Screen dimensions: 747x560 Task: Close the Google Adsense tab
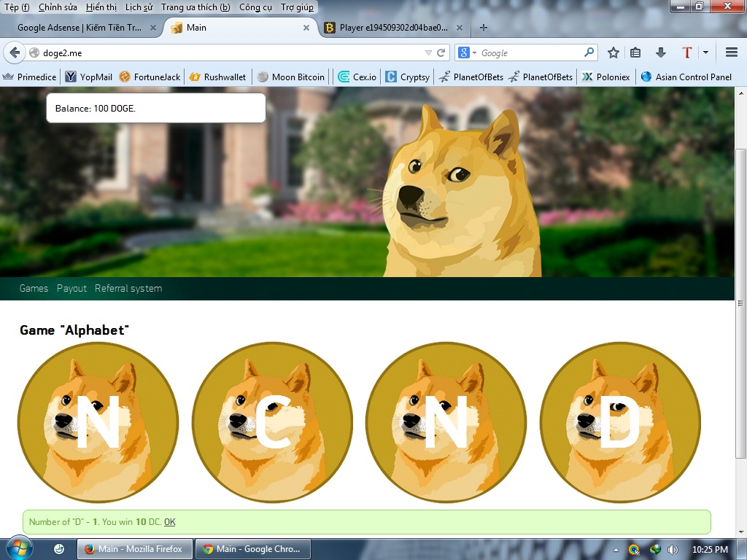[153, 28]
